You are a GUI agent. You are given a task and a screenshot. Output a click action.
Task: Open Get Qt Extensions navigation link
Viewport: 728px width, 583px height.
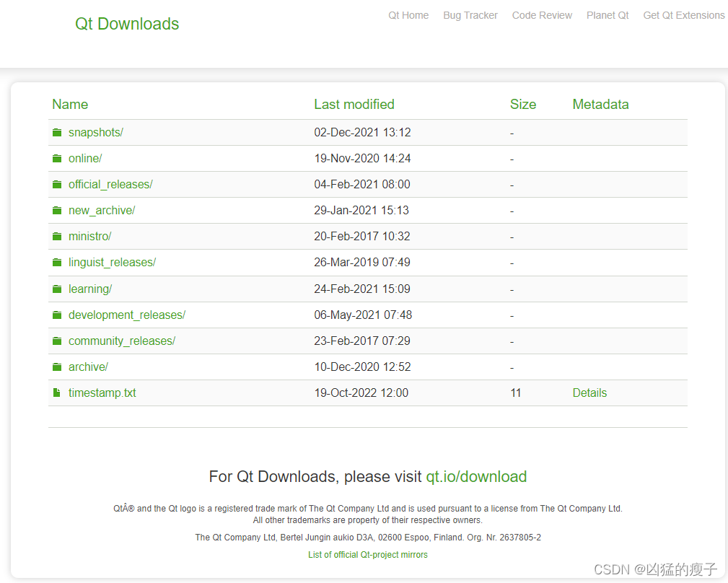click(x=684, y=15)
